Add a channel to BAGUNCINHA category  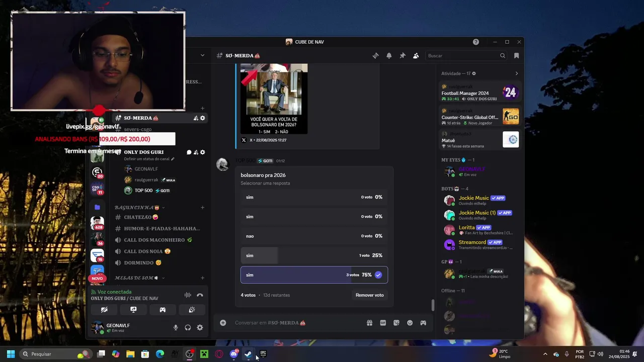(x=203, y=208)
